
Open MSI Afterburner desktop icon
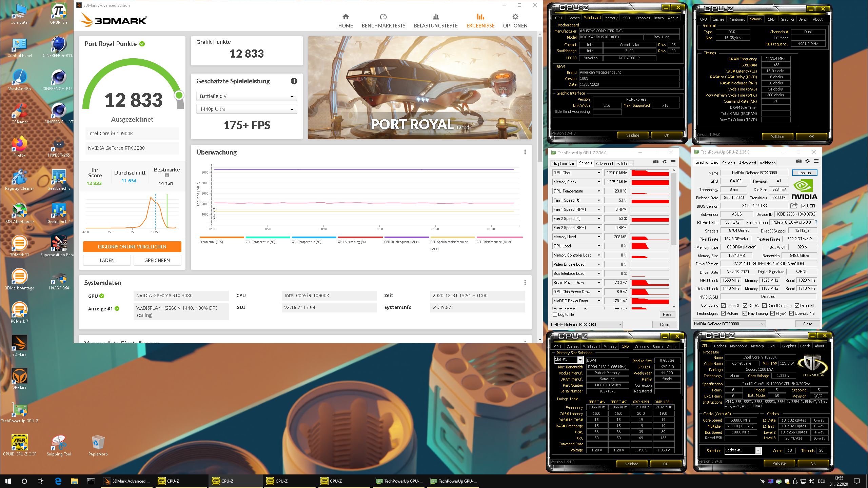click(x=20, y=213)
